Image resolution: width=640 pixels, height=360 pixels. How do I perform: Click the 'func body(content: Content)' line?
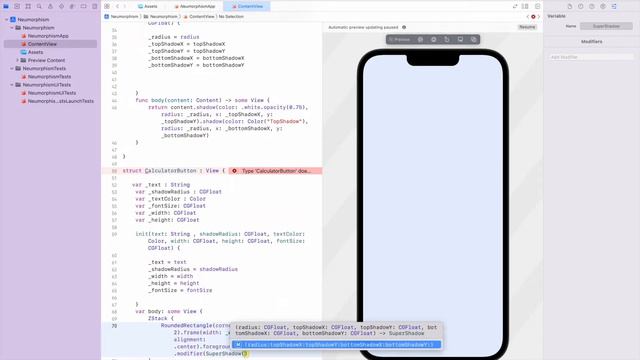click(202, 100)
